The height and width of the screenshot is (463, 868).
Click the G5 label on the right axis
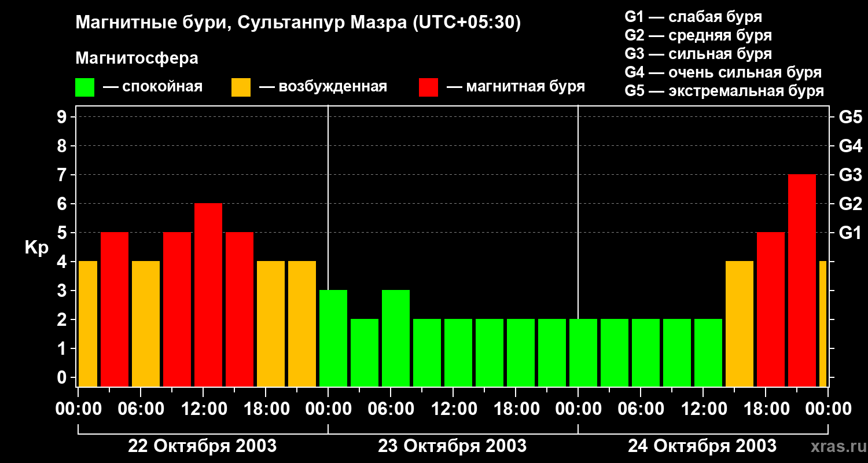tap(851, 117)
